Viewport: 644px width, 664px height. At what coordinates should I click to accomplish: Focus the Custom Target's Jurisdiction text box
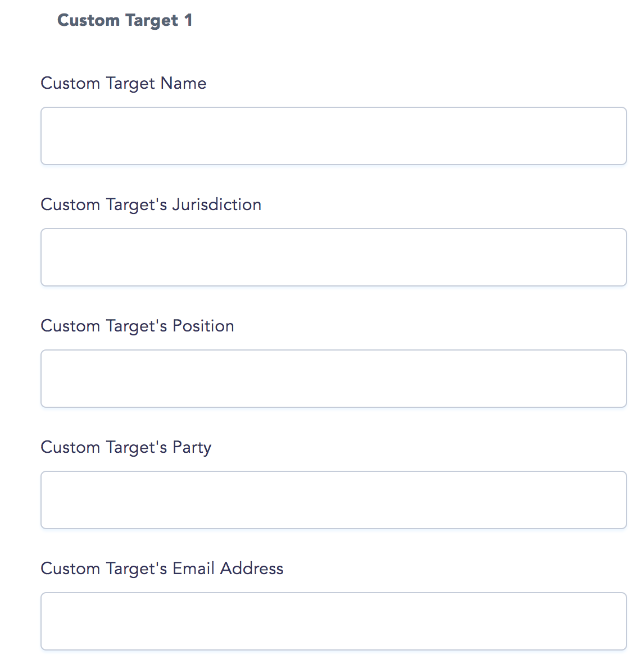pyautogui.click(x=333, y=257)
